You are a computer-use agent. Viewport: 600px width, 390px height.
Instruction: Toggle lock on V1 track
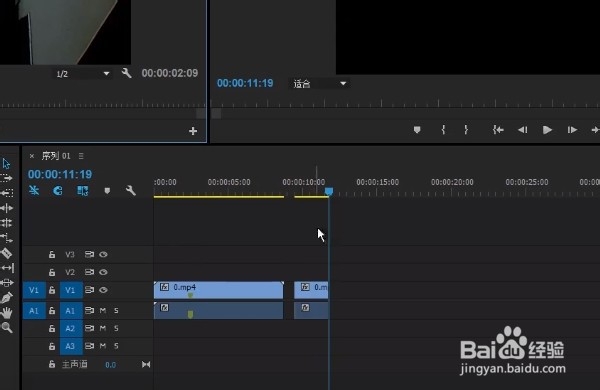[x=52, y=290]
